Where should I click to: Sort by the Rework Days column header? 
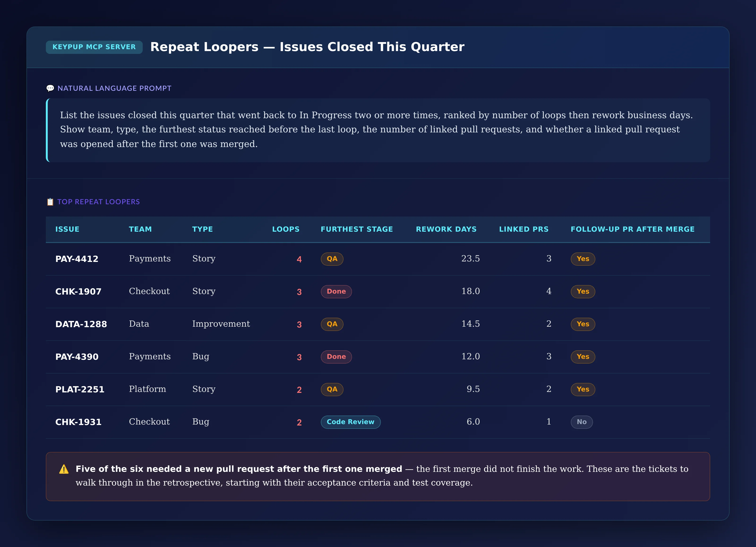click(446, 229)
